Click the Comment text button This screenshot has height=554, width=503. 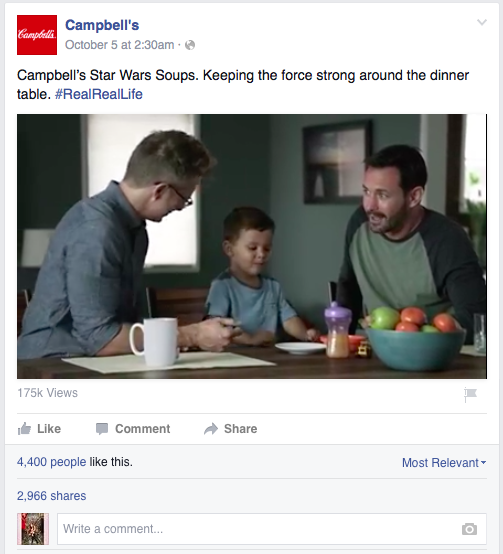pos(142,429)
